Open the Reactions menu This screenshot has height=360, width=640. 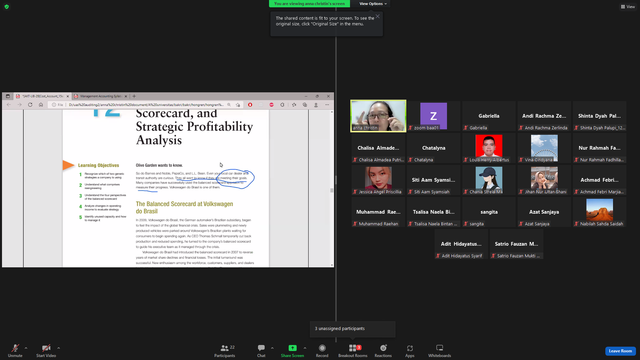(383, 350)
